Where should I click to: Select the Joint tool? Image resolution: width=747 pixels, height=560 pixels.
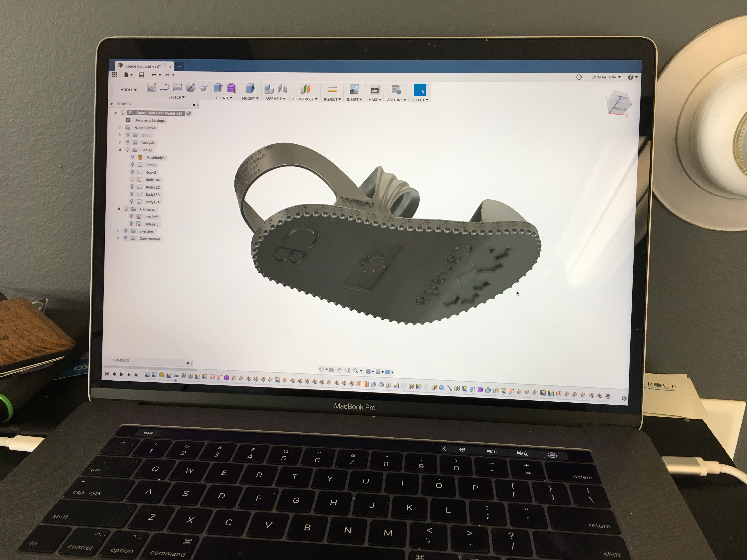click(282, 89)
